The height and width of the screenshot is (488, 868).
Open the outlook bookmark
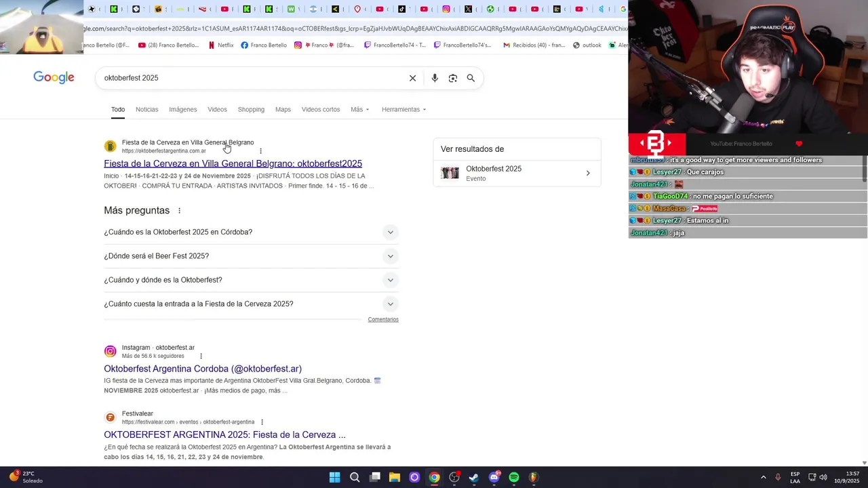coord(587,45)
